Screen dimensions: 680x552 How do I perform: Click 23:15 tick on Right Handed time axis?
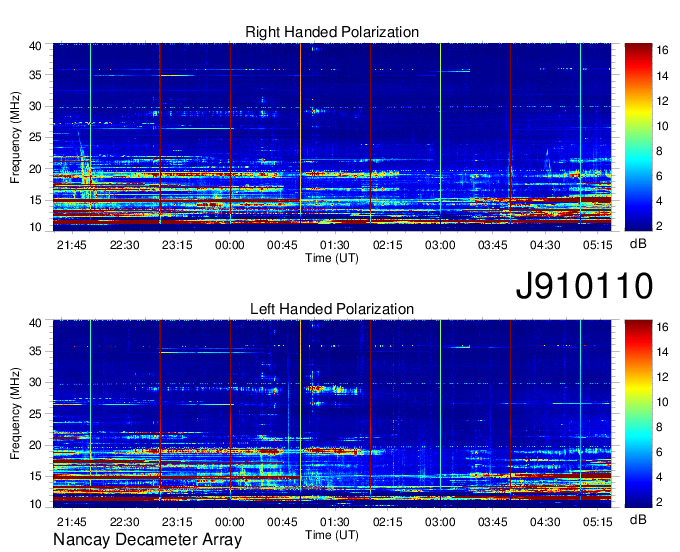pos(177,245)
